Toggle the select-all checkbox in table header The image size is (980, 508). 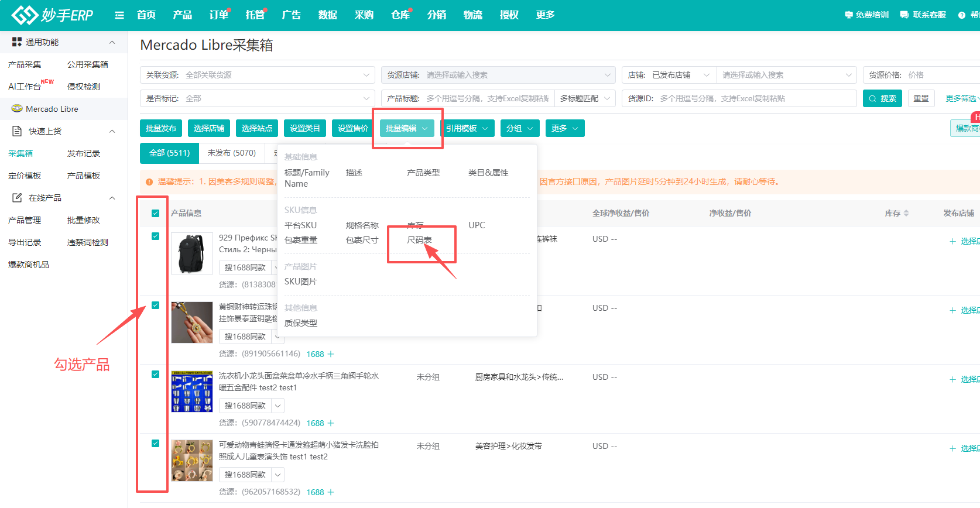[x=155, y=213]
